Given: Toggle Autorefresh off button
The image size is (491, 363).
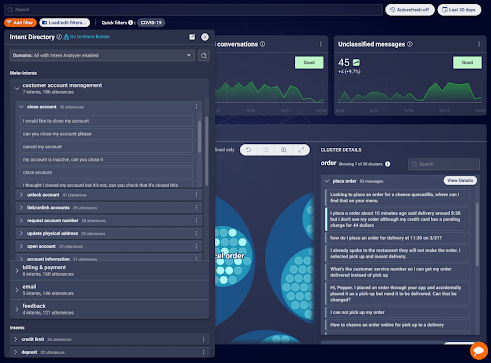Looking at the screenshot, I should pos(410,10).
